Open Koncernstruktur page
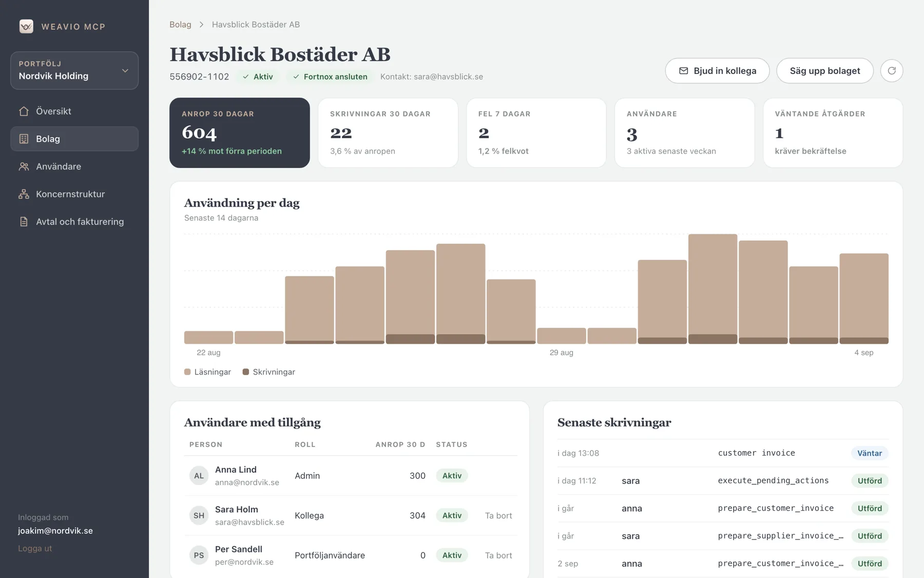Image resolution: width=924 pixels, height=578 pixels. pos(74,194)
